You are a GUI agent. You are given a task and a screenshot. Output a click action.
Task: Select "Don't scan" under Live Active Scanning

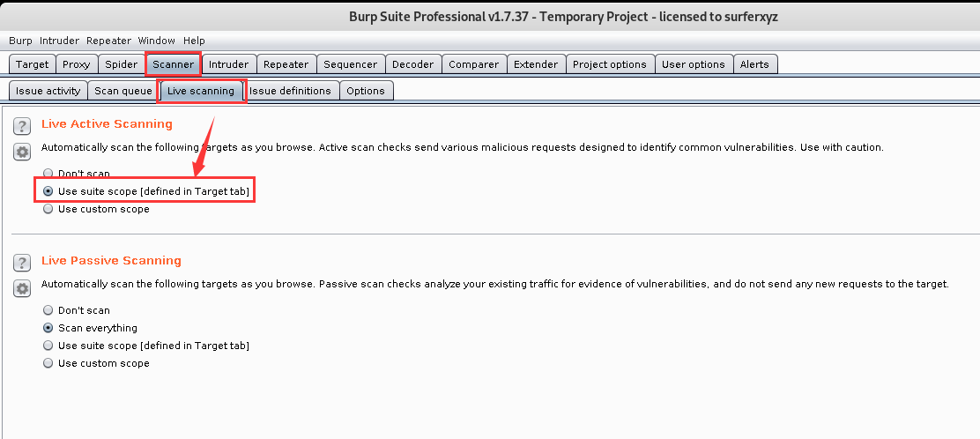click(x=48, y=174)
